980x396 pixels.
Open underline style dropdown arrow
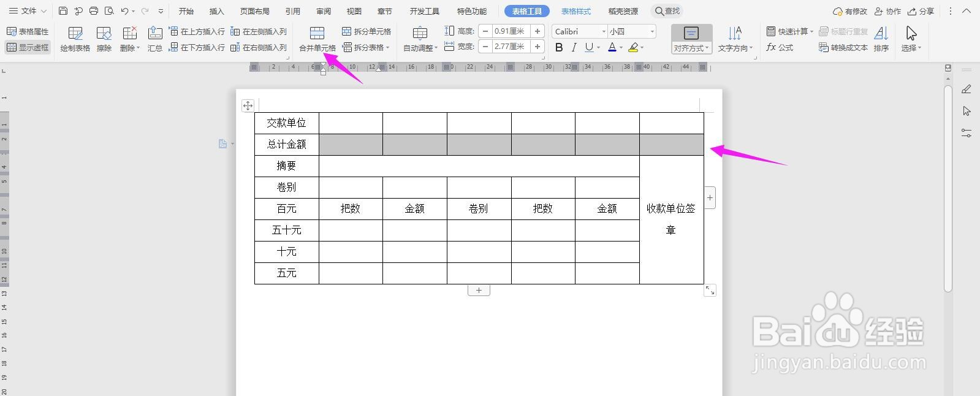pyautogui.click(x=599, y=47)
